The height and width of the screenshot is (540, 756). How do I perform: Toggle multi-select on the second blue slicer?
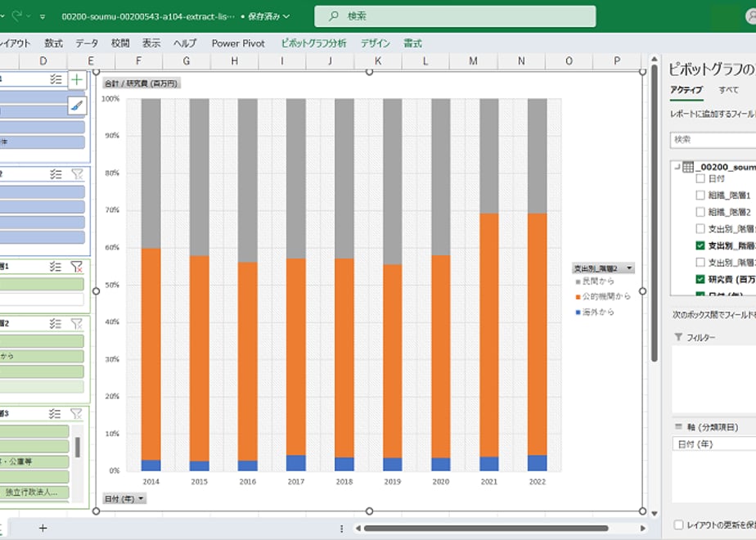[56, 174]
